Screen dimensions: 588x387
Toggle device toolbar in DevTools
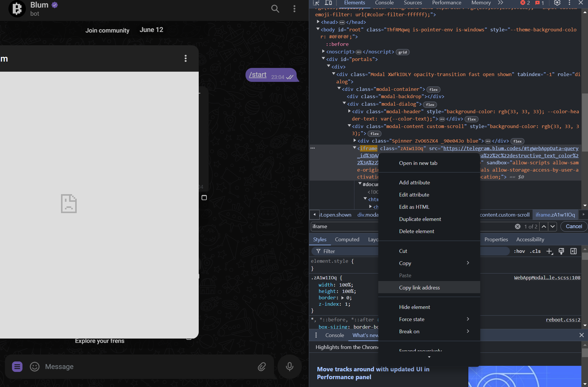(x=328, y=3)
